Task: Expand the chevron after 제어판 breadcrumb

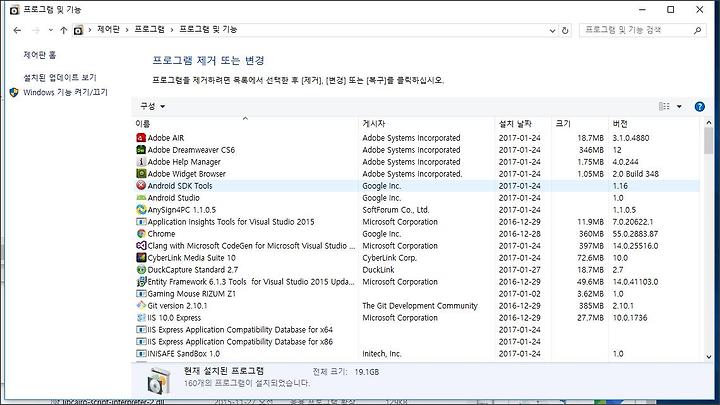Action: click(x=127, y=30)
